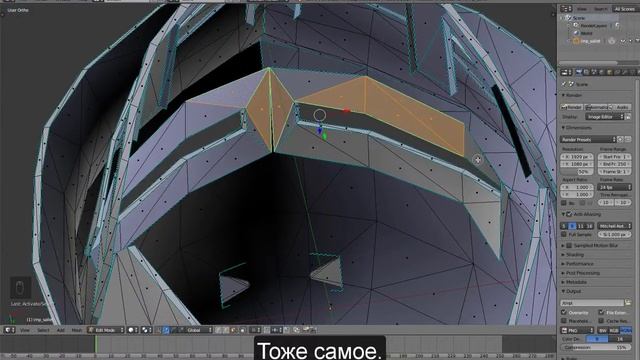Select face select mode in header
Viewport: 640px width, 360px height.
(234, 330)
